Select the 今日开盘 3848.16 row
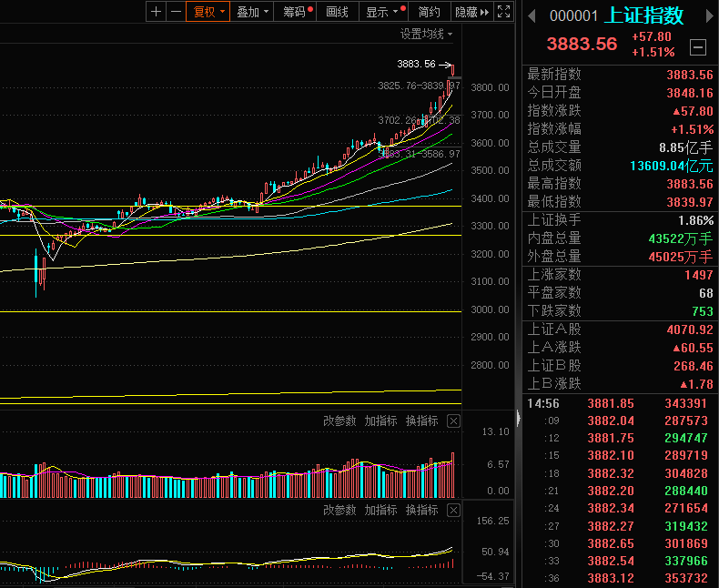Image resolution: width=719 pixels, height=588 pixels. 620,93
